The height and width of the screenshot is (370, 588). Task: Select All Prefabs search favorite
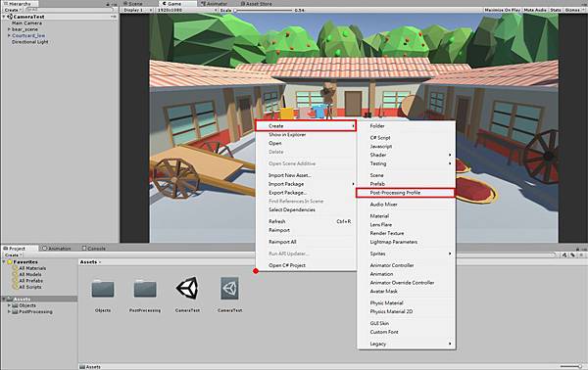[x=30, y=281]
